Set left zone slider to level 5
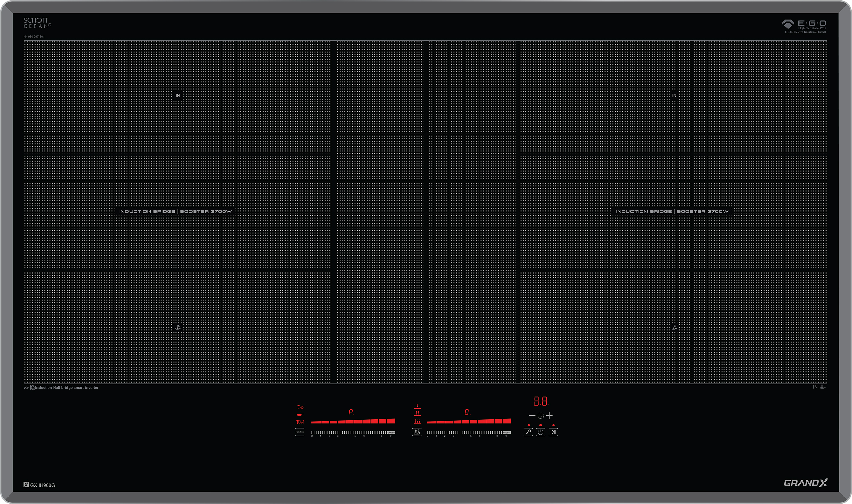852x504 pixels. pos(355,433)
